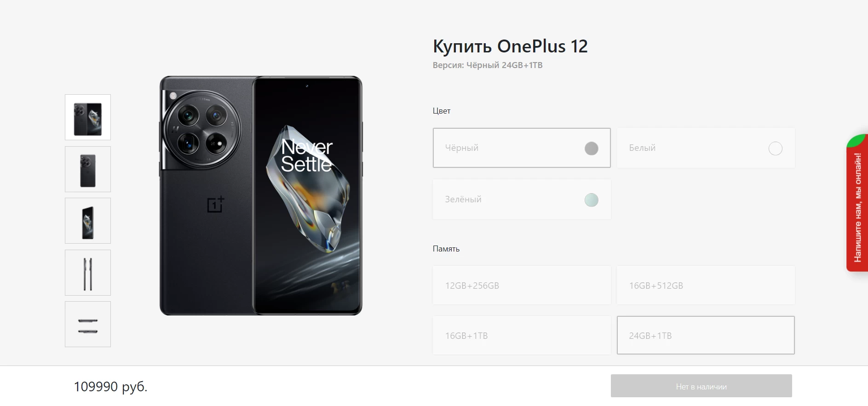Click the white color swatch circle
This screenshot has height=406, width=868.
pyautogui.click(x=776, y=149)
